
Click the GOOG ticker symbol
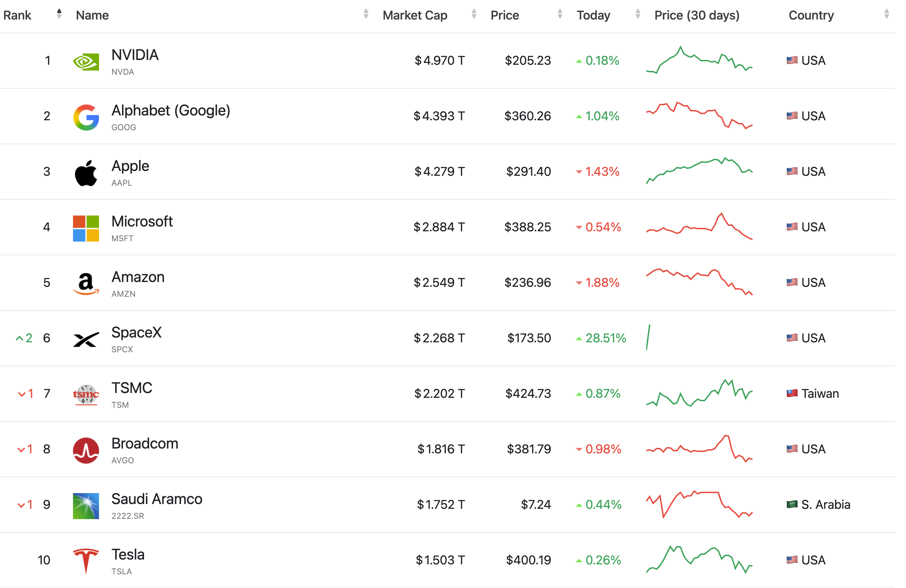[124, 127]
